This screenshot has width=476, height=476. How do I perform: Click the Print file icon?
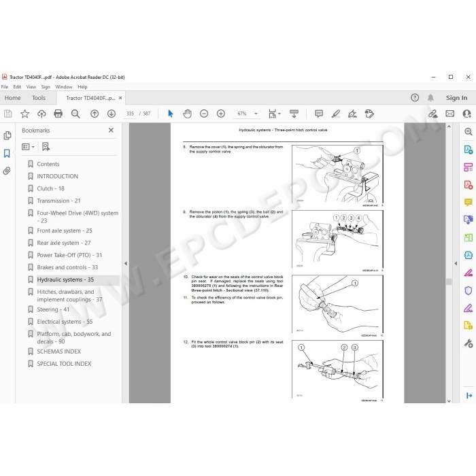point(58,114)
